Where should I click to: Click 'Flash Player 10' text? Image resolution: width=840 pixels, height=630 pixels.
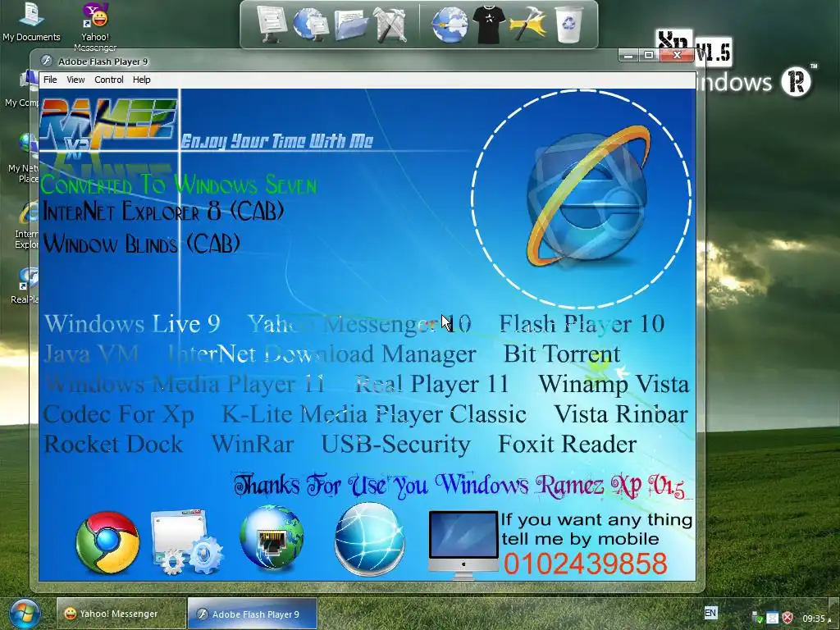click(582, 323)
